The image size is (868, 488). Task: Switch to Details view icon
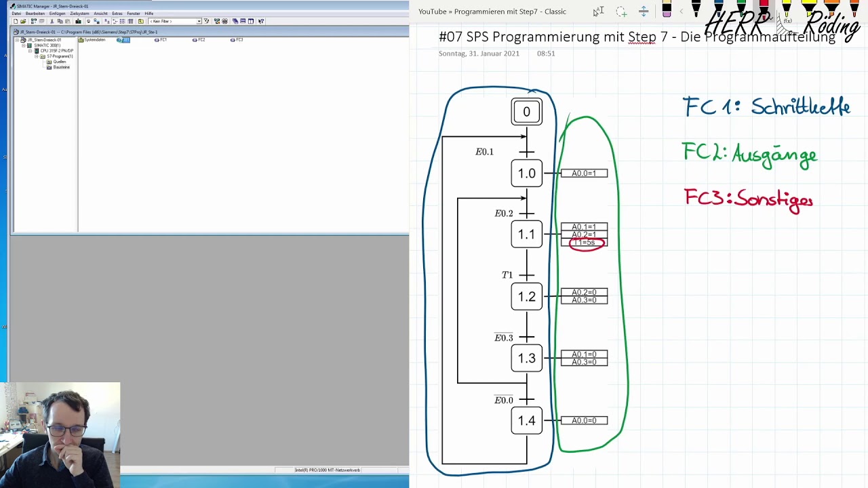(130, 21)
